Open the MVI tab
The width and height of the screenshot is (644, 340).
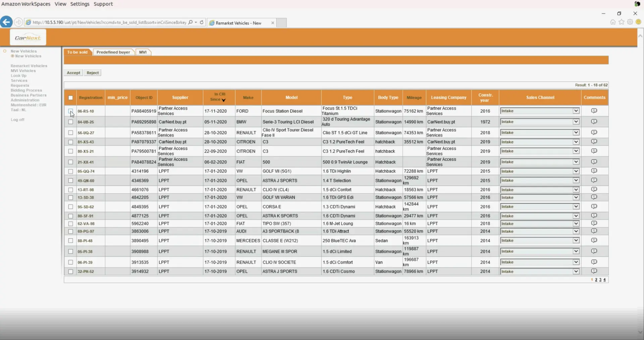coord(143,52)
